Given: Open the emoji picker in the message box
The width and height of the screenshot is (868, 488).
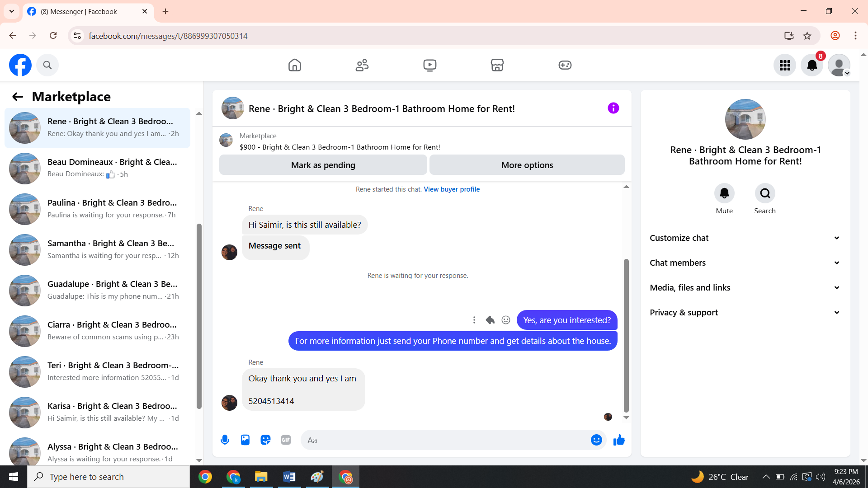Looking at the screenshot, I should coord(596,440).
